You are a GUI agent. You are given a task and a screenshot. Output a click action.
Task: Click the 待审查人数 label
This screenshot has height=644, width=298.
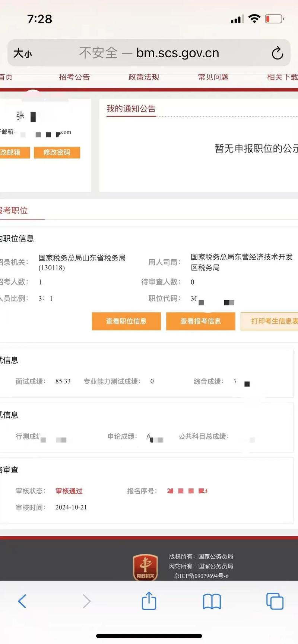[x=161, y=282]
